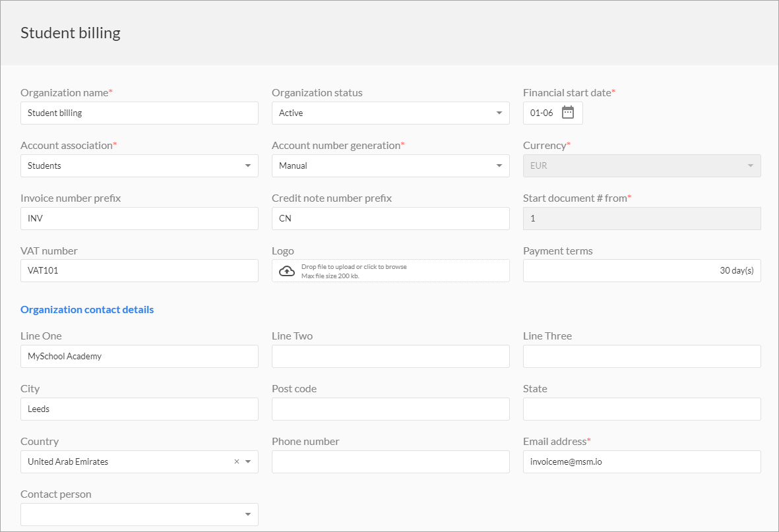The width and height of the screenshot is (779, 532).
Task: Clear the Country selection with the x icon
Action: pos(237,461)
